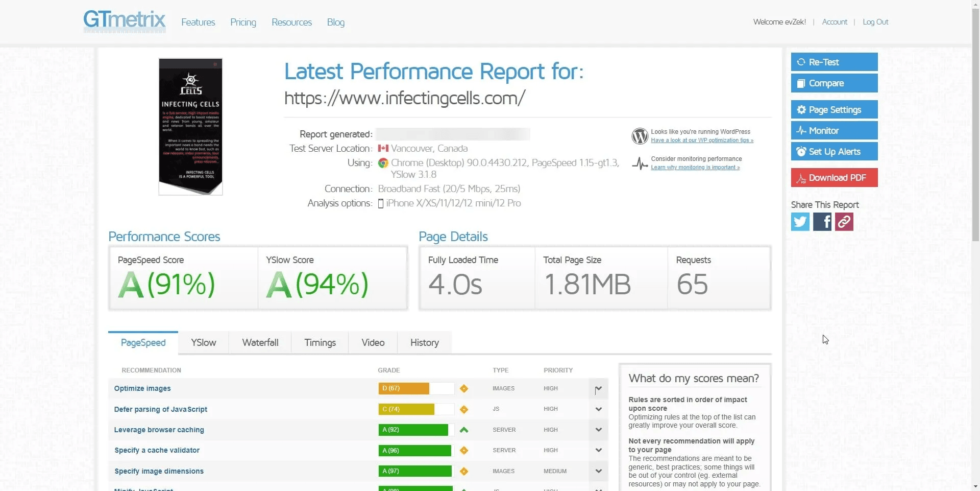Open the WP optimization tips link

[x=702, y=141]
